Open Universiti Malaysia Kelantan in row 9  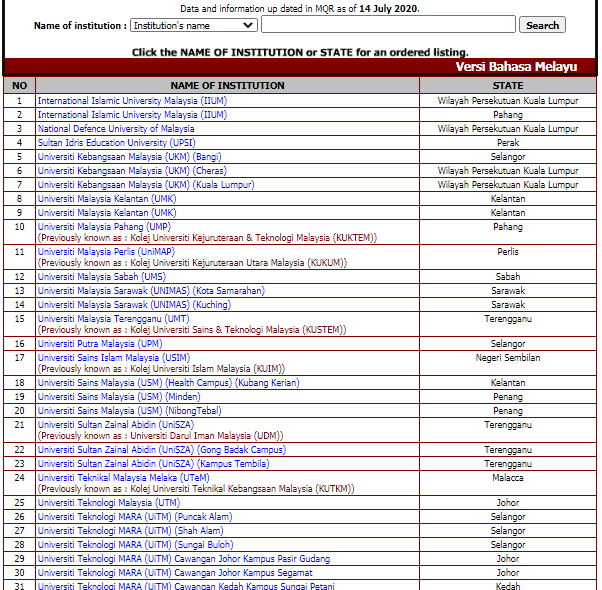coord(107,213)
